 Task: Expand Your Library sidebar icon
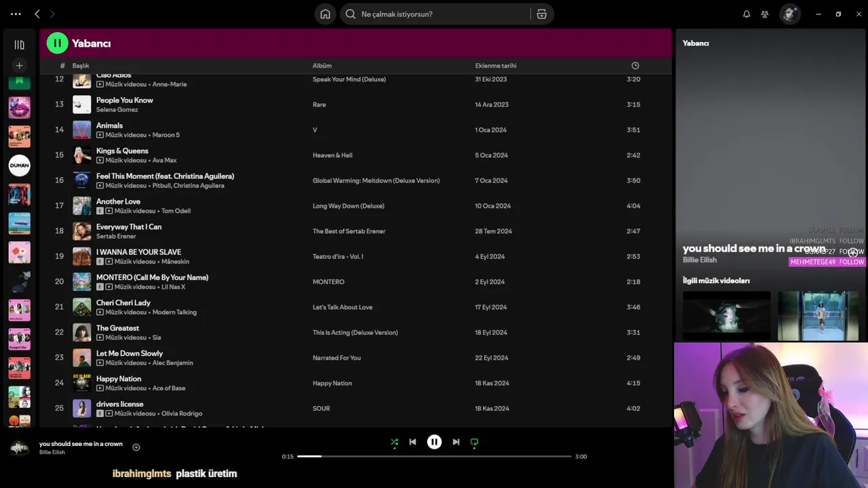[19, 45]
